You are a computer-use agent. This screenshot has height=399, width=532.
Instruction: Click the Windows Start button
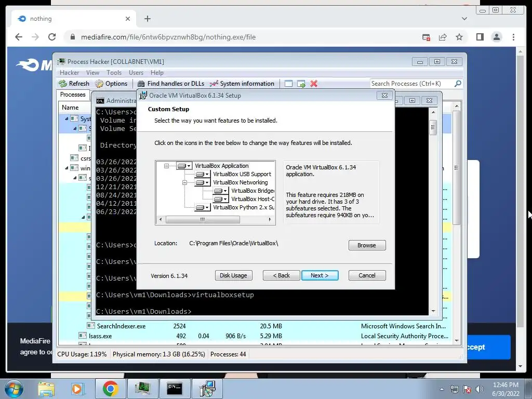tap(14, 389)
